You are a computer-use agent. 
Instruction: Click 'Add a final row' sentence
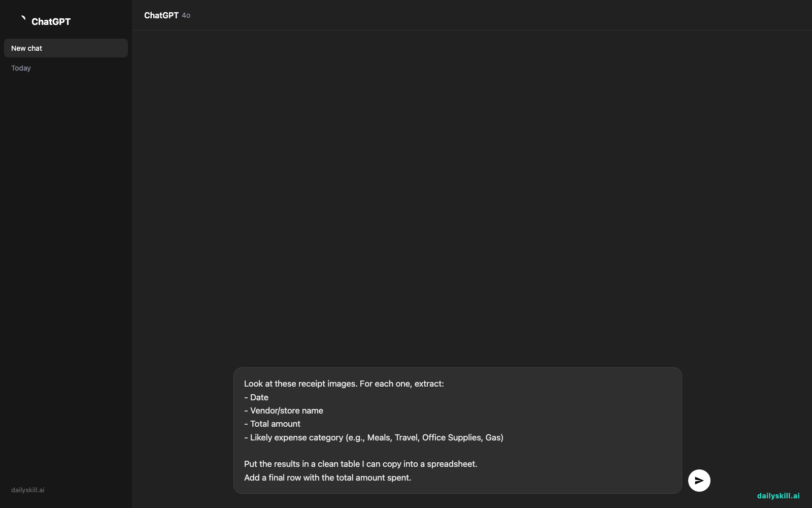(x=327, y=478)
